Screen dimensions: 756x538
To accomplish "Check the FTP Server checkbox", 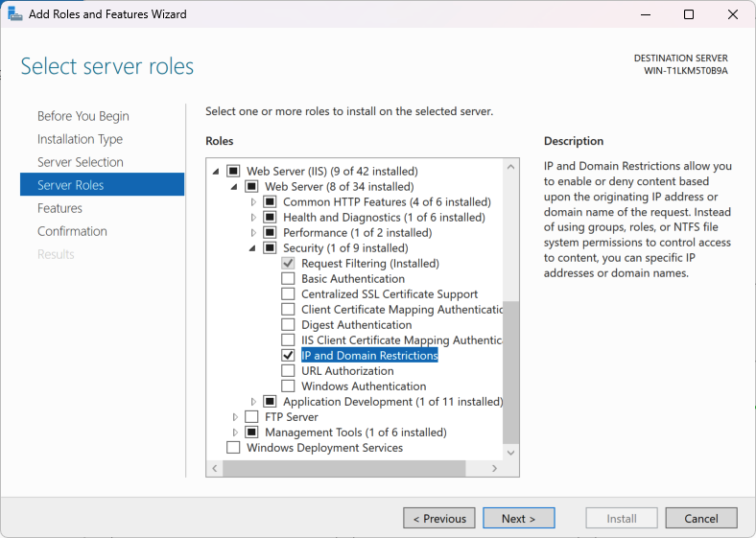I will click(251, 417).
